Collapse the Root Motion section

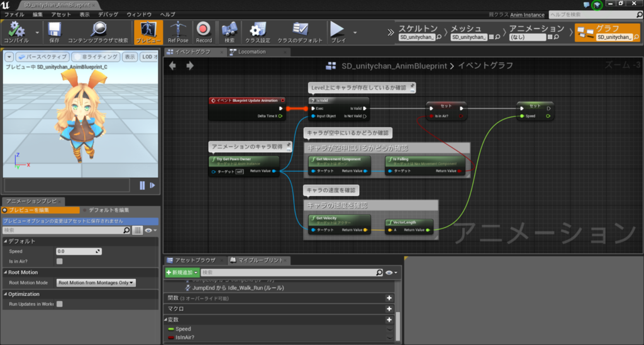tap(6, 272)
